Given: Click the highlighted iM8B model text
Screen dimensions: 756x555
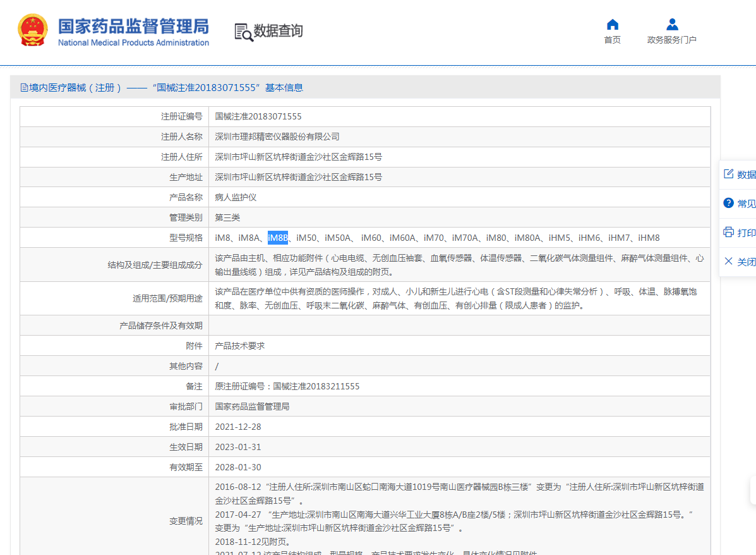Looking at the screenshot, I should pyautogui.click(x=278, y=238).
